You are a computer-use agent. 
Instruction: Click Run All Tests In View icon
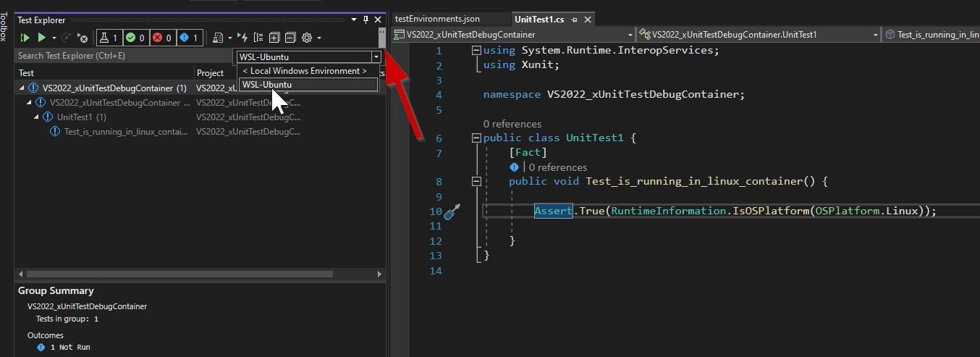click(25, 38)
